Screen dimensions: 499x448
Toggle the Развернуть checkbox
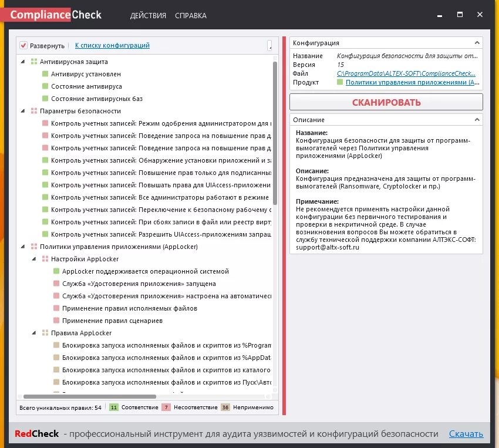(23, 45)
